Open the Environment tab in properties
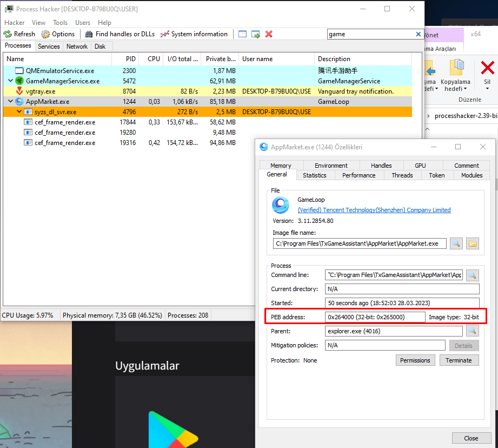 click(331, 166)
